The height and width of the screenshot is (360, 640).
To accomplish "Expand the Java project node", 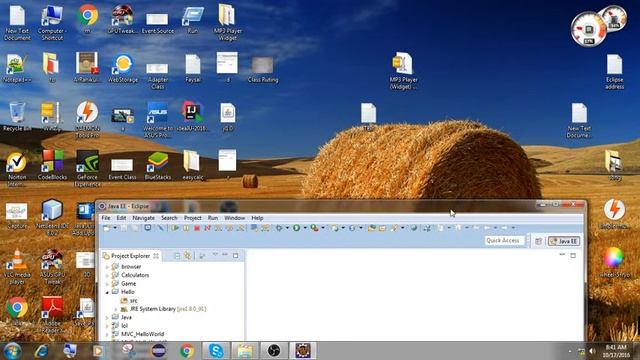I will 107,318.
